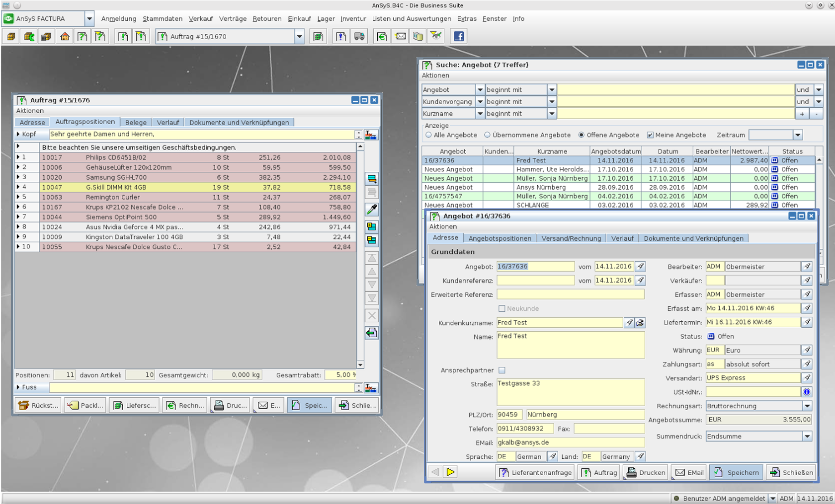This screenshot has width=835, height=504.
Task: Open the Stammdaten menu
Action: click(163, 19)
